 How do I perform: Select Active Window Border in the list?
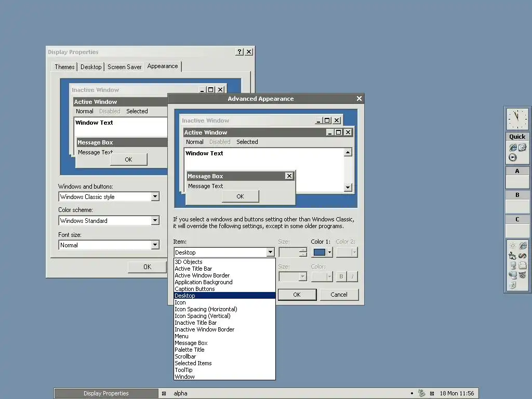point(224,275)
